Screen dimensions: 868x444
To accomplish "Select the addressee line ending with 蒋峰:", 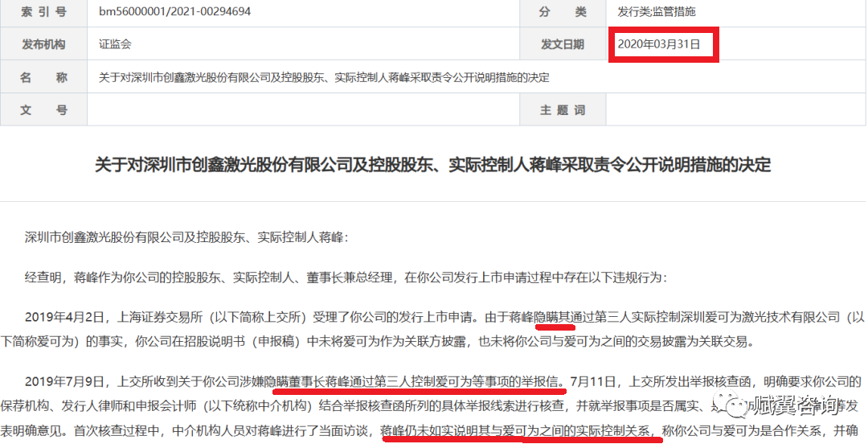I will tap(187, 238).
